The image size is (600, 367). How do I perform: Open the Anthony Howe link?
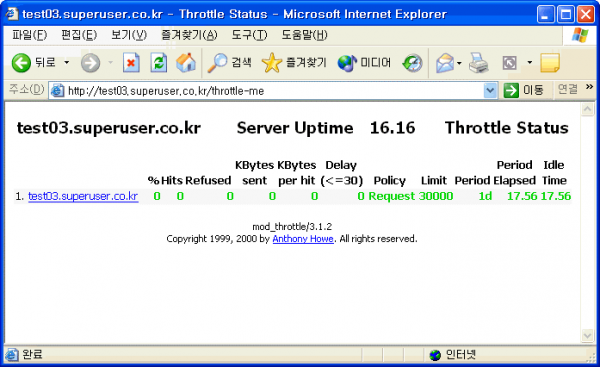tap(303, 239)
